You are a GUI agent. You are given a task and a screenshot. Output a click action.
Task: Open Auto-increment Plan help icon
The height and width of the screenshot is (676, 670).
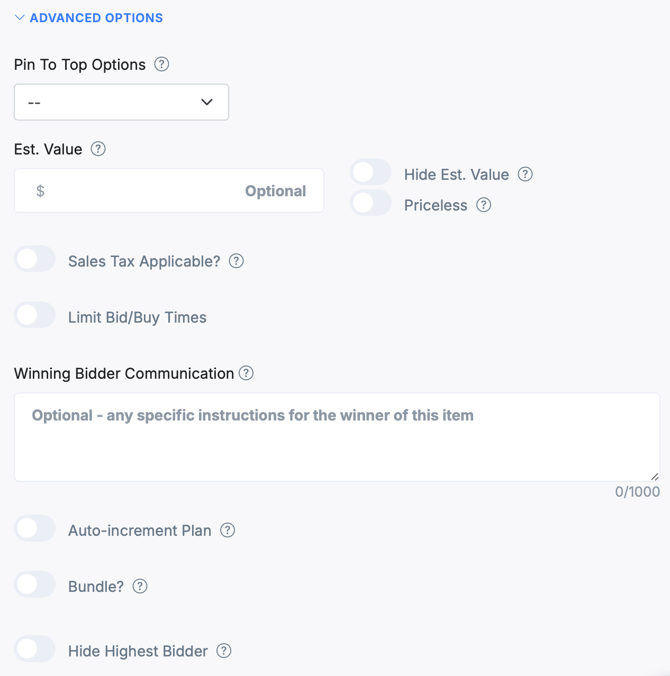[x=228, y=530]
